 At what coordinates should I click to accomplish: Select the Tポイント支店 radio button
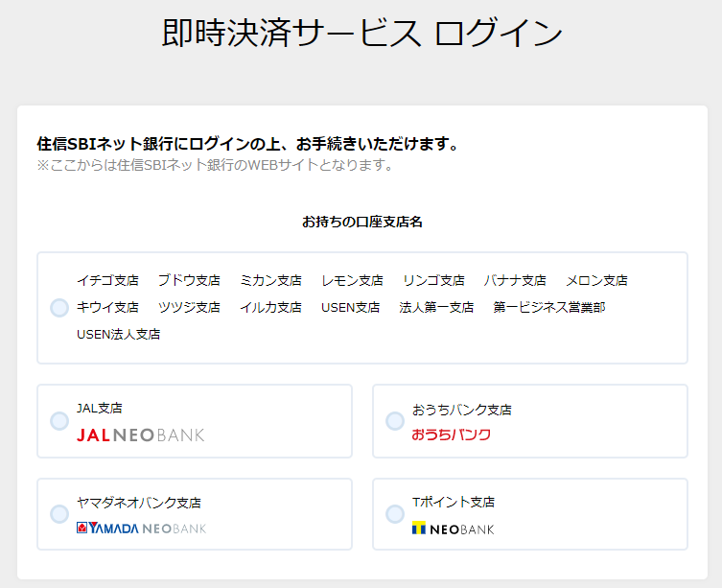[x=395, y=514]
